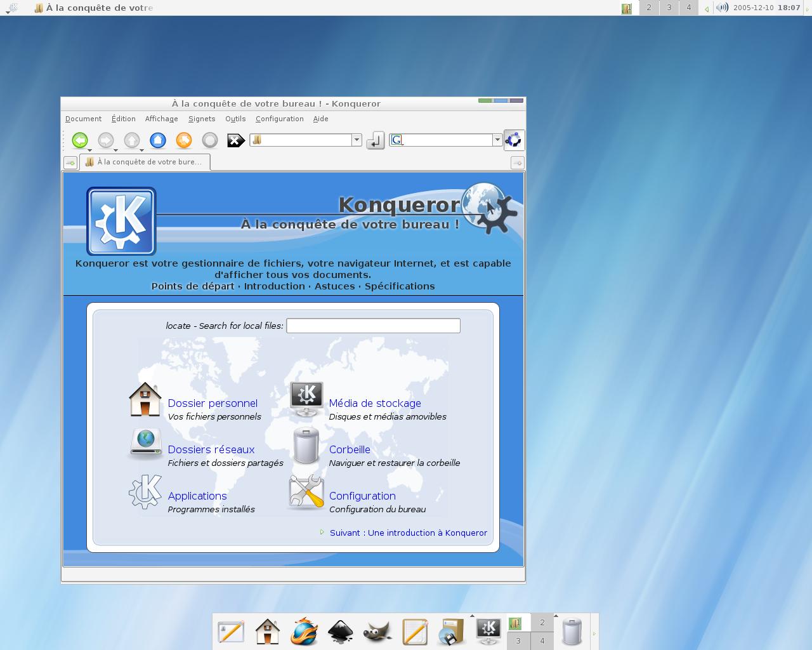The height and width of the screenshot is (650, 812).
Task: Follow 'Suivant : Une introduction à Konqueror'
Action: 409,533
